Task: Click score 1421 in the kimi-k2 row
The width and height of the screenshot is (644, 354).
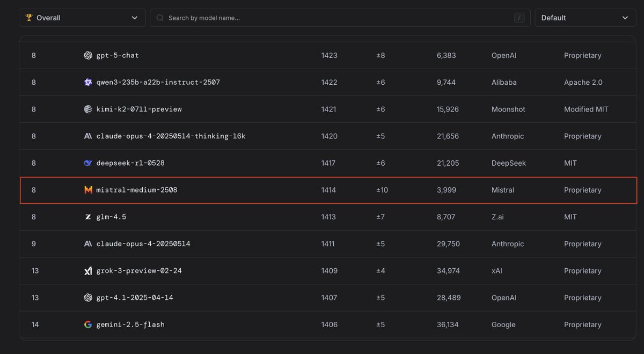Action: (x=329, y=109)
